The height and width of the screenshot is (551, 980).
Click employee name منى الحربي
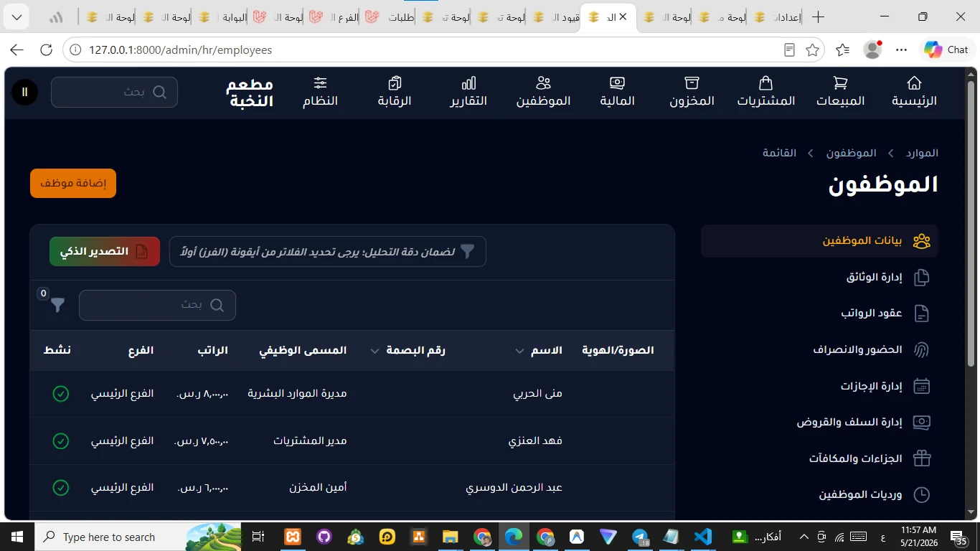[x=537, y=394]
